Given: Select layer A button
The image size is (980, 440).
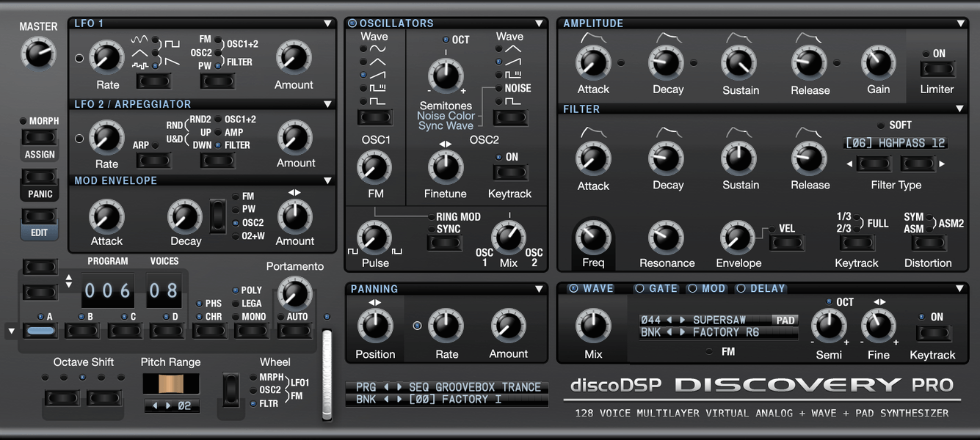Looking at the screenshot, I should click(40, 331).
